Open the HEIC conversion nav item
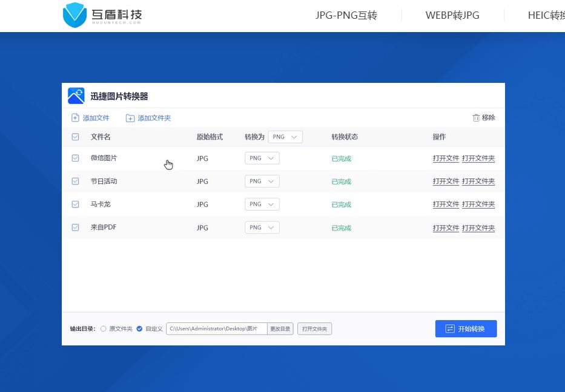 (x=546, y=15)
